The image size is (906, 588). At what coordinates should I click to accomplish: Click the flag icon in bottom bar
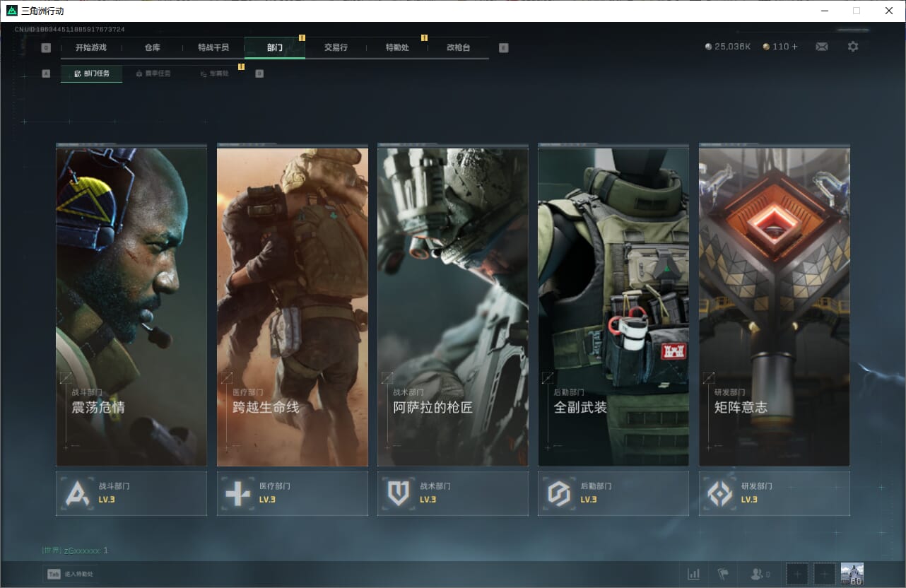point(723,574)
